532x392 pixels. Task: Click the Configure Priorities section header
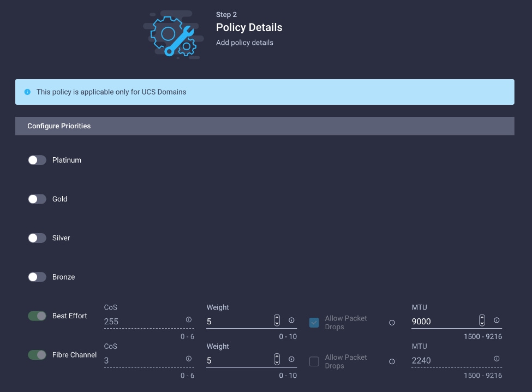(265, 126)
